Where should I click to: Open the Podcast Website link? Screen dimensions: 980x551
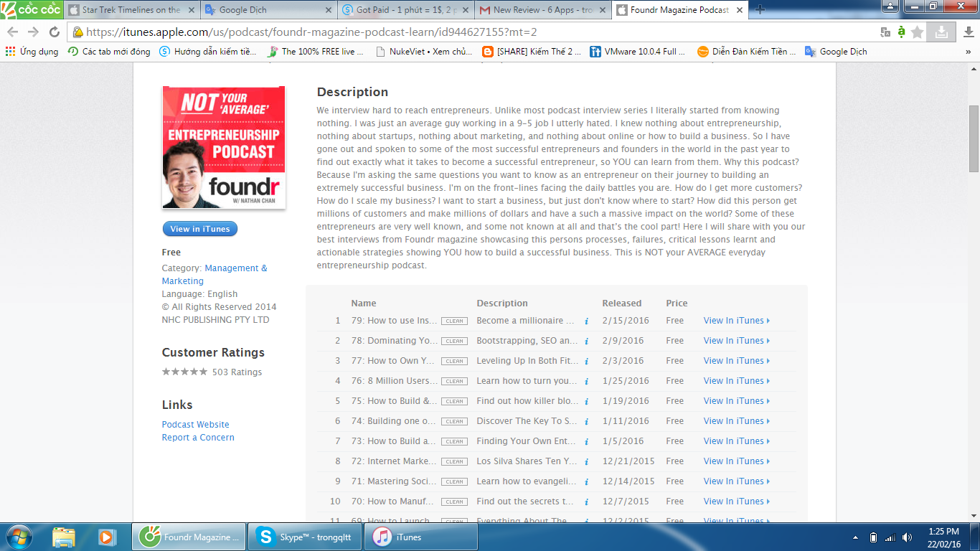pos(196,425)
